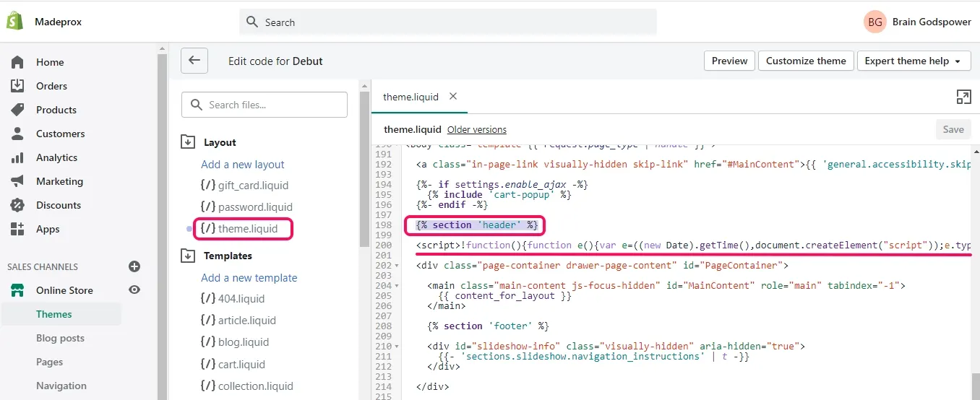This screenshot has width=980, height=400.
Task: View online store via eye icon
Action: click(134, 290)
